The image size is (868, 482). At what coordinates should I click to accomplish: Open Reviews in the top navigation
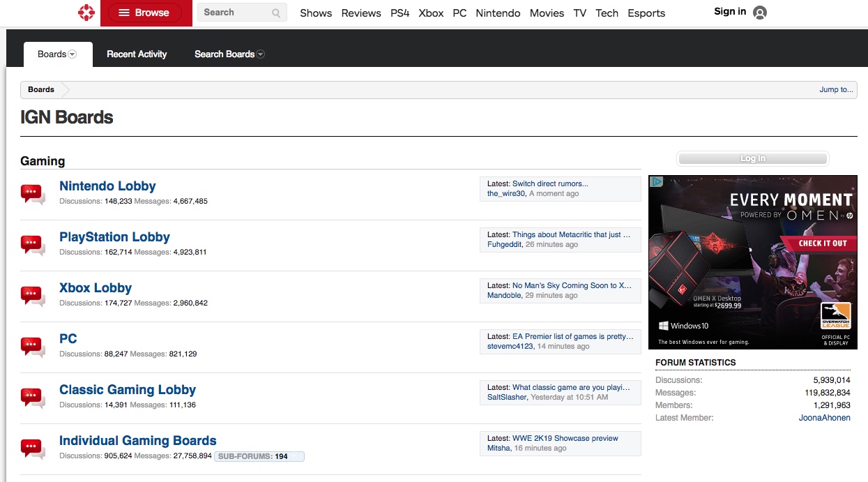(x=361, y=13)
